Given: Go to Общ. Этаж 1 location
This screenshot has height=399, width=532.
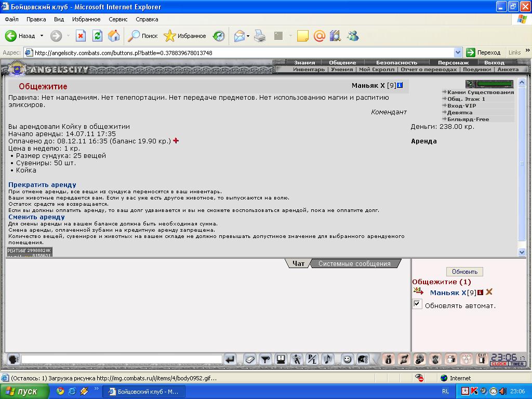Looking at the screenshot, I should pyautogui.click(x=466, y=99).
